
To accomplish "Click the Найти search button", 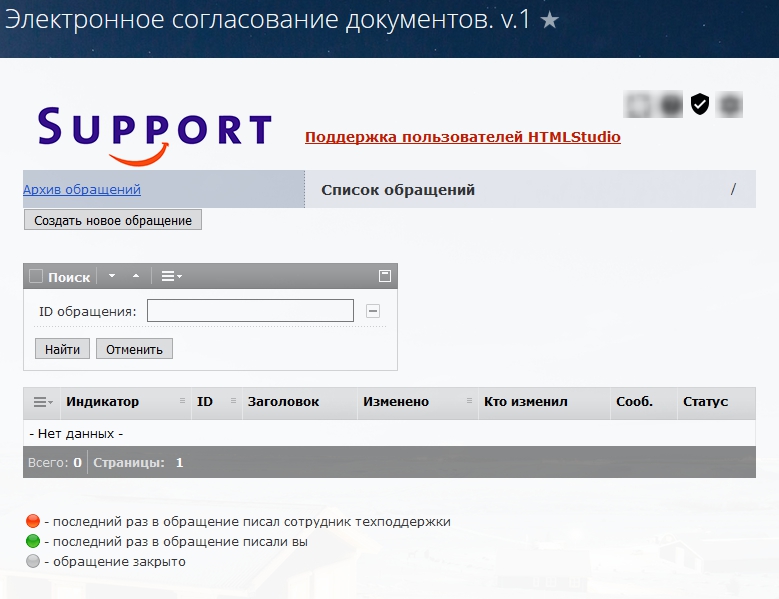I will [62, 348].
